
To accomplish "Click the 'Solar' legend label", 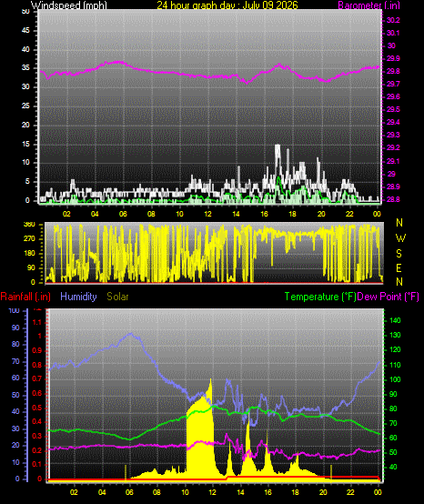I will pyautogui.click(x=117, y=297).
